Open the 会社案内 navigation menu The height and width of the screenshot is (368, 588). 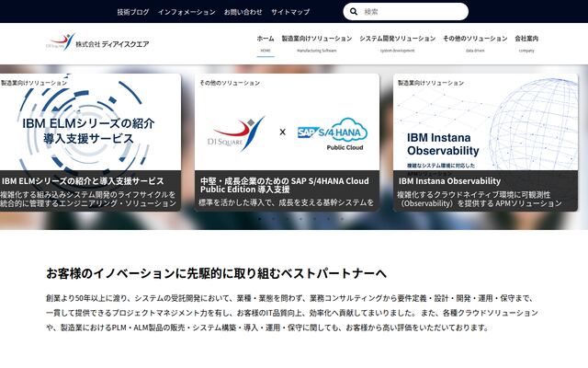(x=526, y=43)
